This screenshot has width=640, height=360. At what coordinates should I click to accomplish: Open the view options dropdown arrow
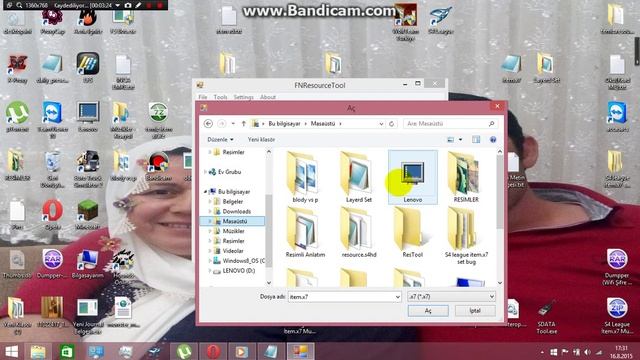pos(460,140)
